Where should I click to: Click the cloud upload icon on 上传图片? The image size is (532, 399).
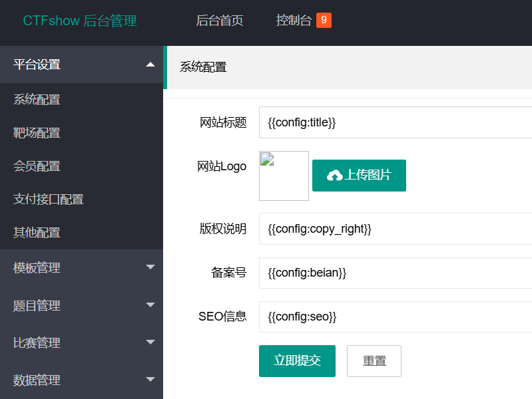tap(334, 176)
